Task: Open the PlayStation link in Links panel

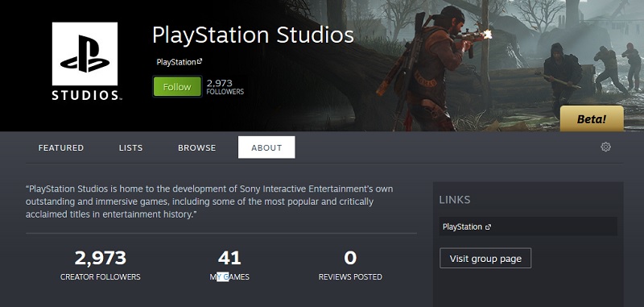Action: (x=528, y=226)
